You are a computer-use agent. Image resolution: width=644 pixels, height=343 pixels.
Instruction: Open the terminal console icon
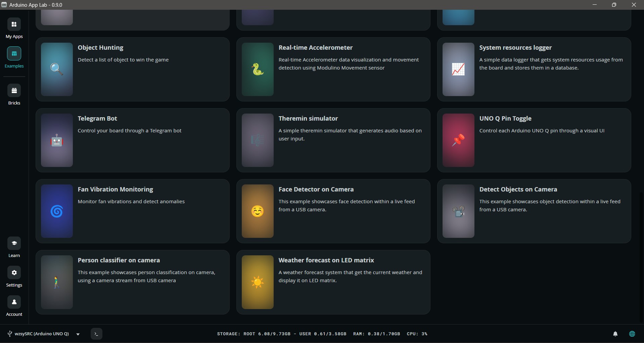[96, 334]
